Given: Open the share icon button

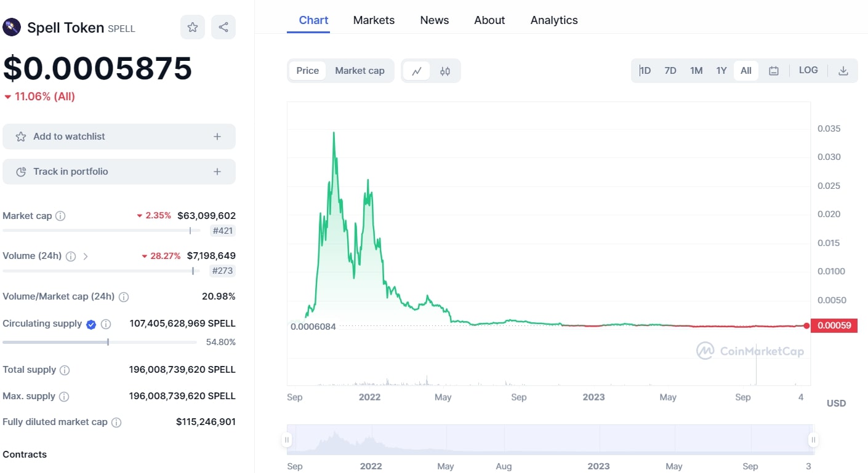Looking at the screenshot, I should point(223,27).
